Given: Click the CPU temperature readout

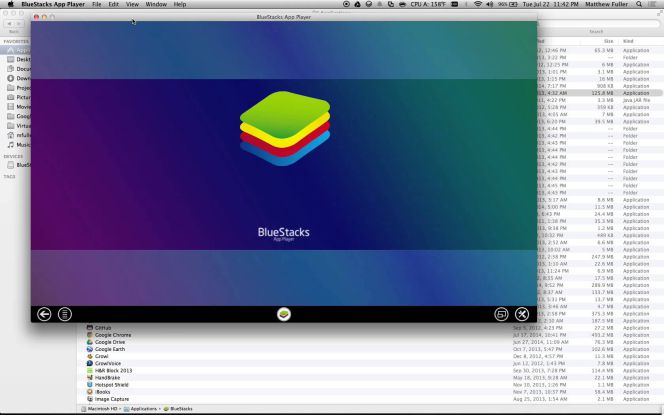Looking at the screenshot, I should click(427, 4).
